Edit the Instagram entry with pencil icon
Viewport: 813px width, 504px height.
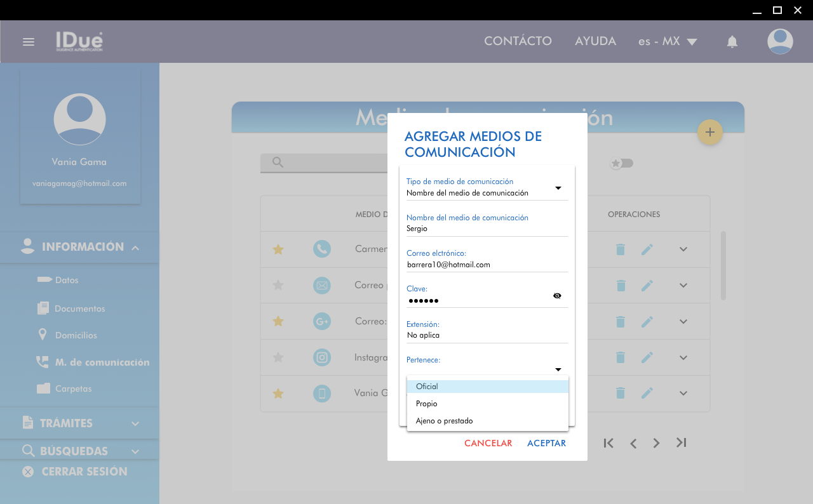tap(647, 357)
